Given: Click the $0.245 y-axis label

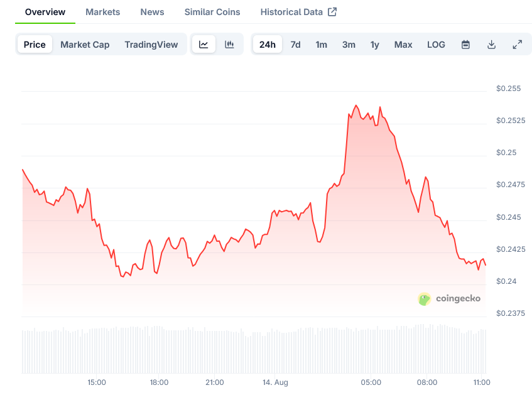Looking at the screenshot, I should point(508,217).
